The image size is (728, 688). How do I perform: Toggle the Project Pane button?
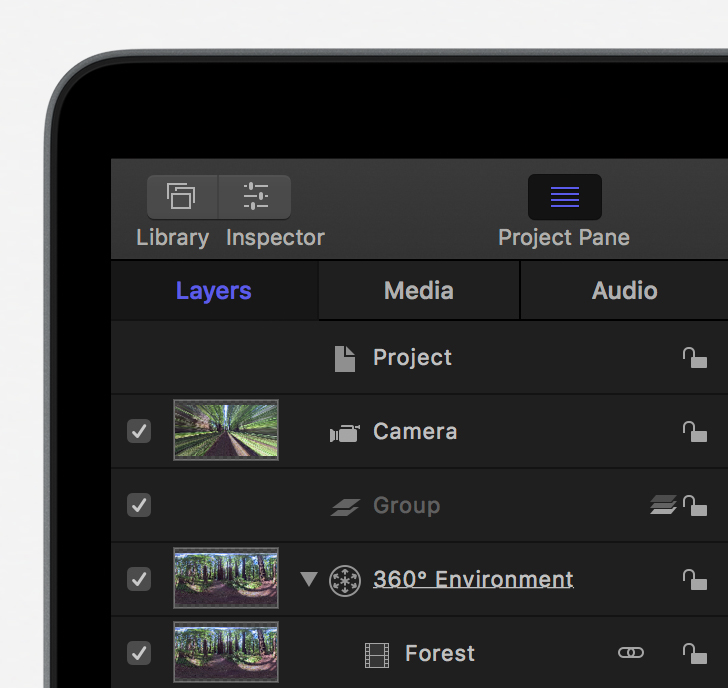pos(565,197)
